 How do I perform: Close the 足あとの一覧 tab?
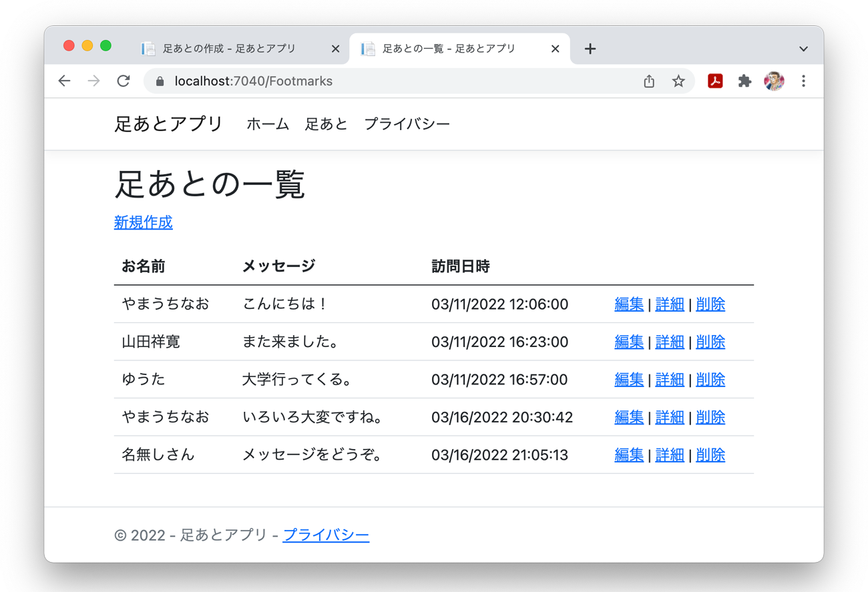[555, 49]
